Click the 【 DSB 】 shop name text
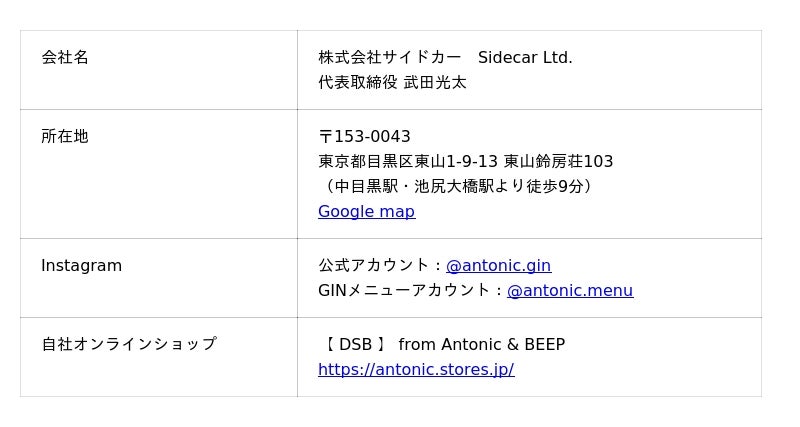The image size is (800, 427). click(353, 344)
